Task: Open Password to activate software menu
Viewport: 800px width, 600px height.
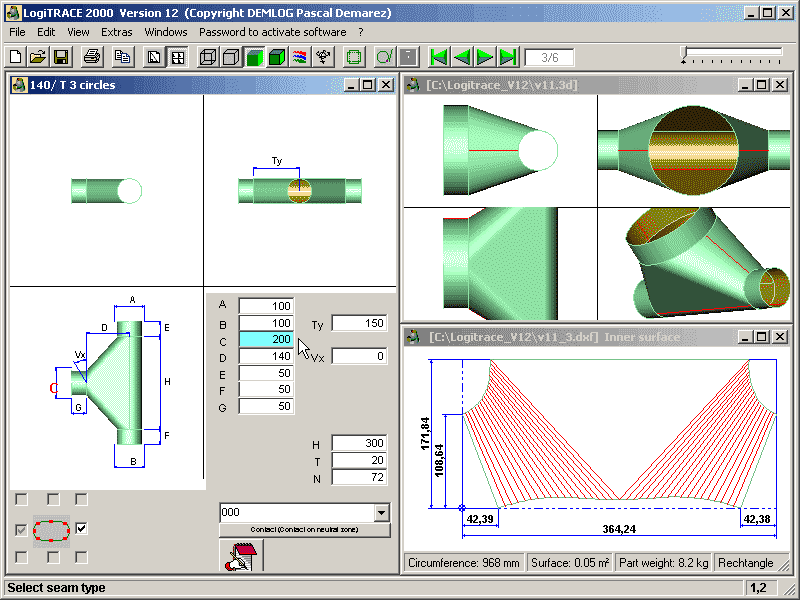Action: click(x=272, y=32)
